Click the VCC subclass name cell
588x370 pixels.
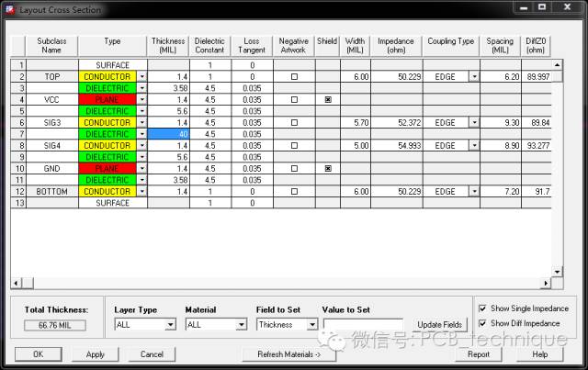point(52,100)
